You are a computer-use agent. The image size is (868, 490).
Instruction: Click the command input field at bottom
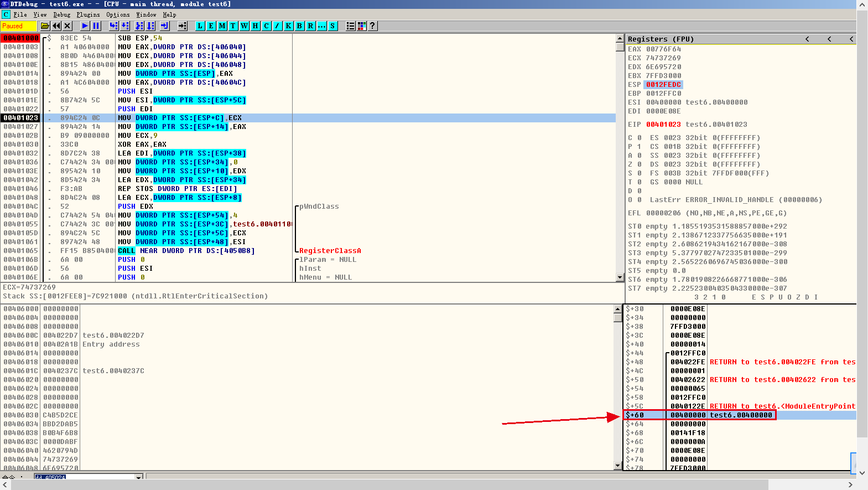click(x=84, y=477)
